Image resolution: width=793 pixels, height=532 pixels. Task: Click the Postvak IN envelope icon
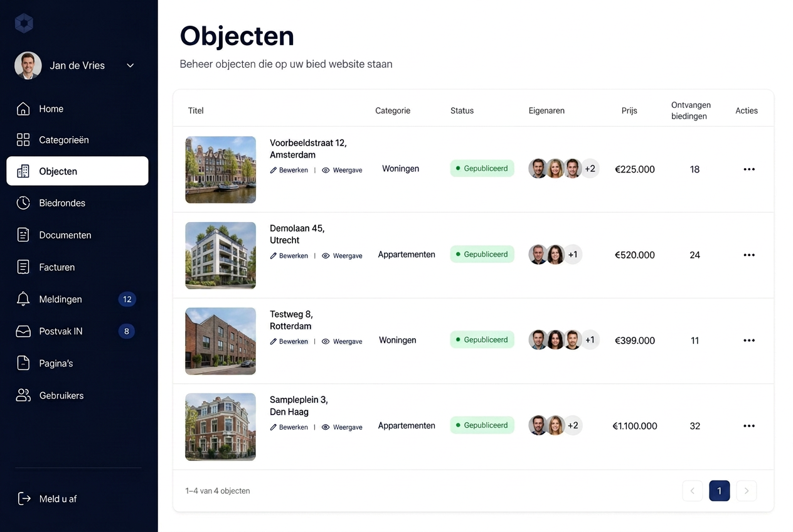(23, 331)
